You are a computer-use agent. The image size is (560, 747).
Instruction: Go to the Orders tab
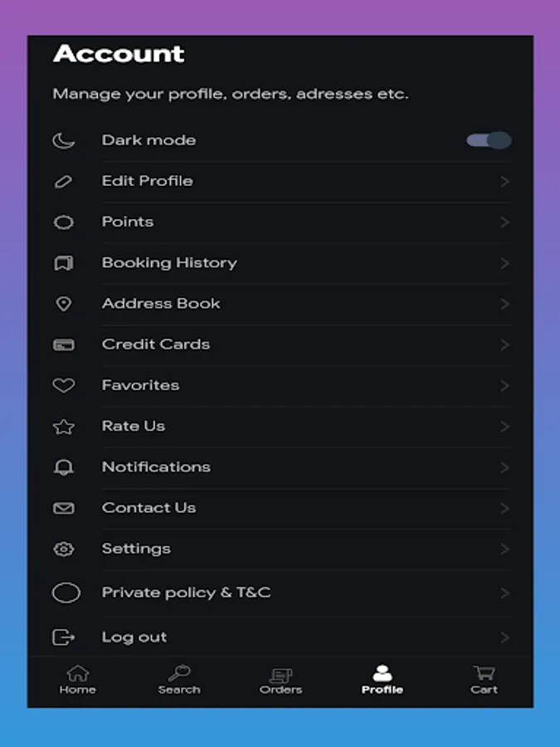[280, 680]
